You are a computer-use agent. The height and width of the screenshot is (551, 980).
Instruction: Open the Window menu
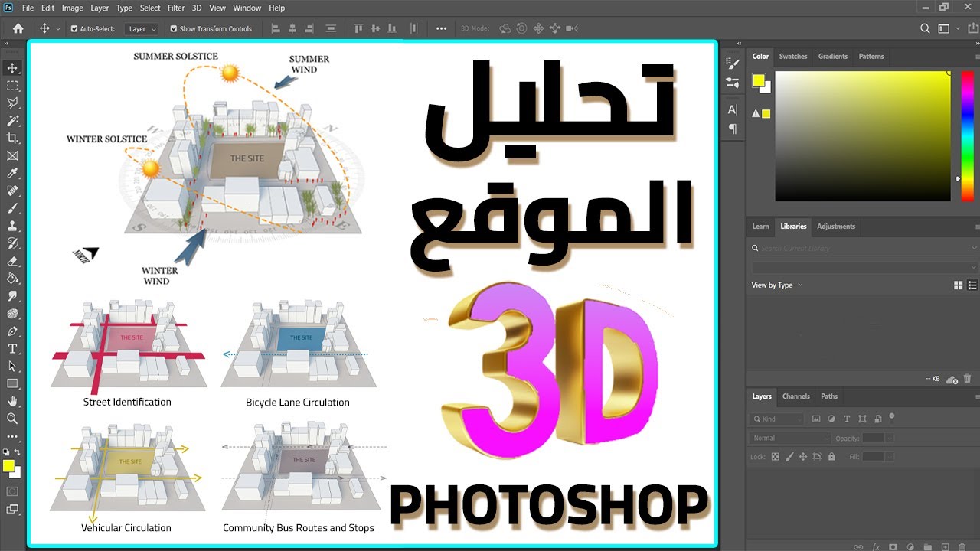tap(247, 8)
